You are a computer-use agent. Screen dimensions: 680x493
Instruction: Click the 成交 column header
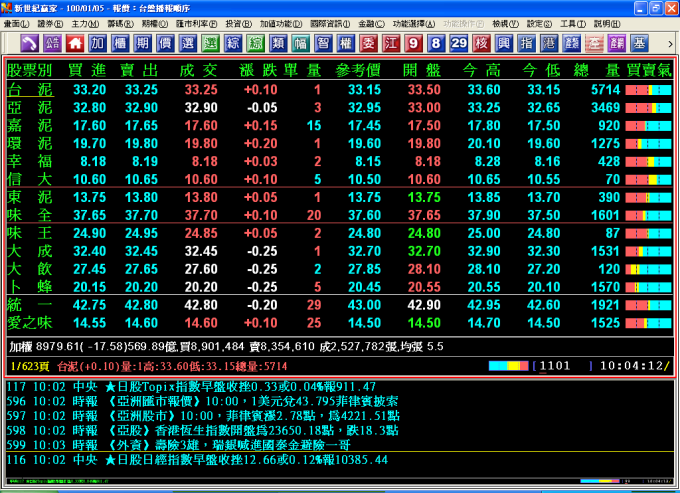(x=198, y=70)
